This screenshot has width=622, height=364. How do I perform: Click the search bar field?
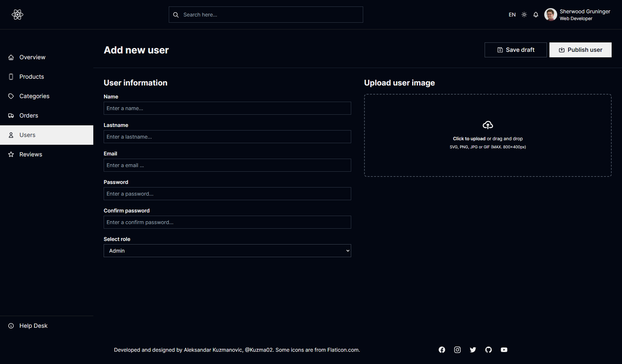click(x=266, y=14)
